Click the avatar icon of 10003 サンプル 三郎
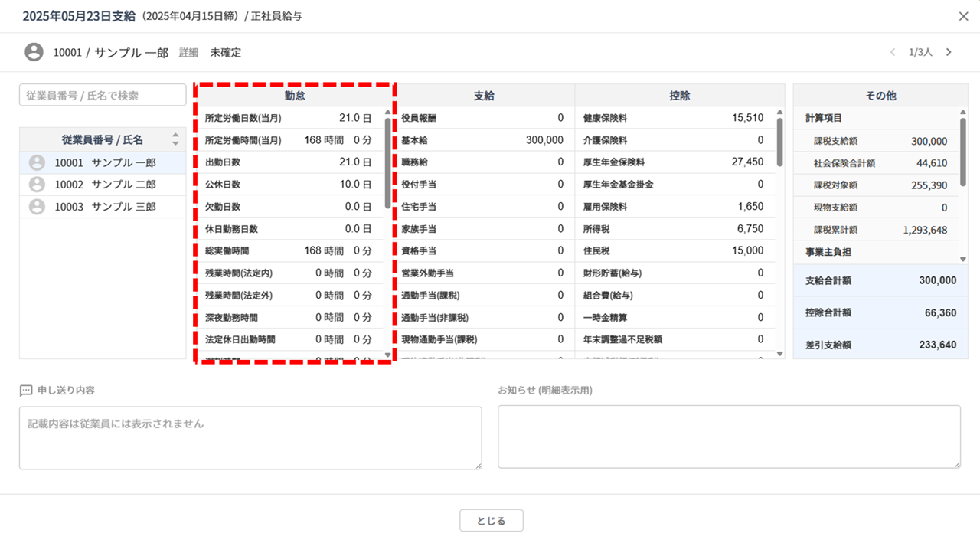The width and height of the screenshot is (980, 543). 37,207
